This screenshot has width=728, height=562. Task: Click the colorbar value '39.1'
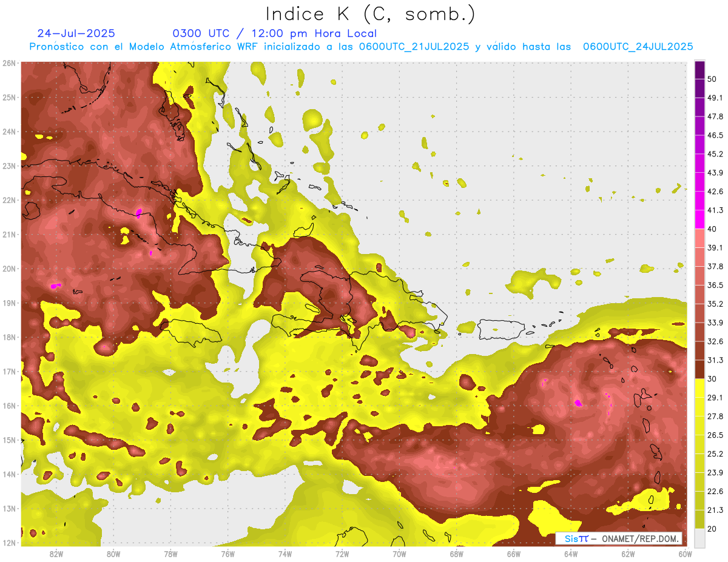(715, 248)
